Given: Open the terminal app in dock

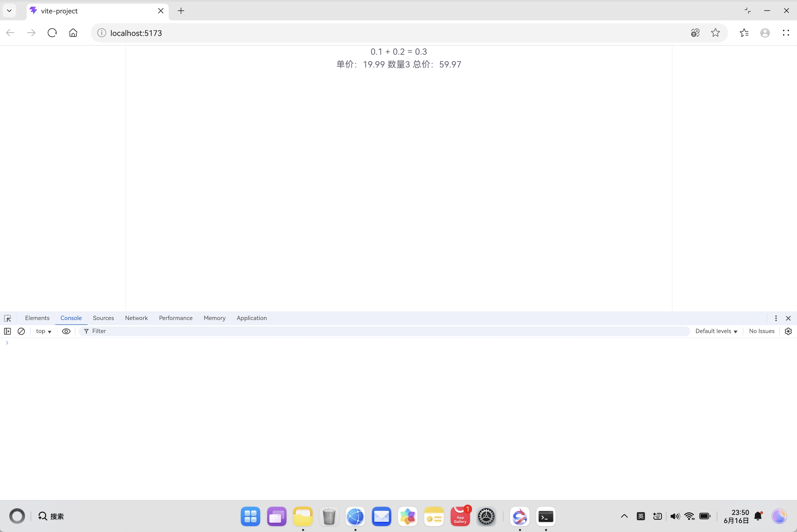Looking at the screenshot, I should pos(546,516).
